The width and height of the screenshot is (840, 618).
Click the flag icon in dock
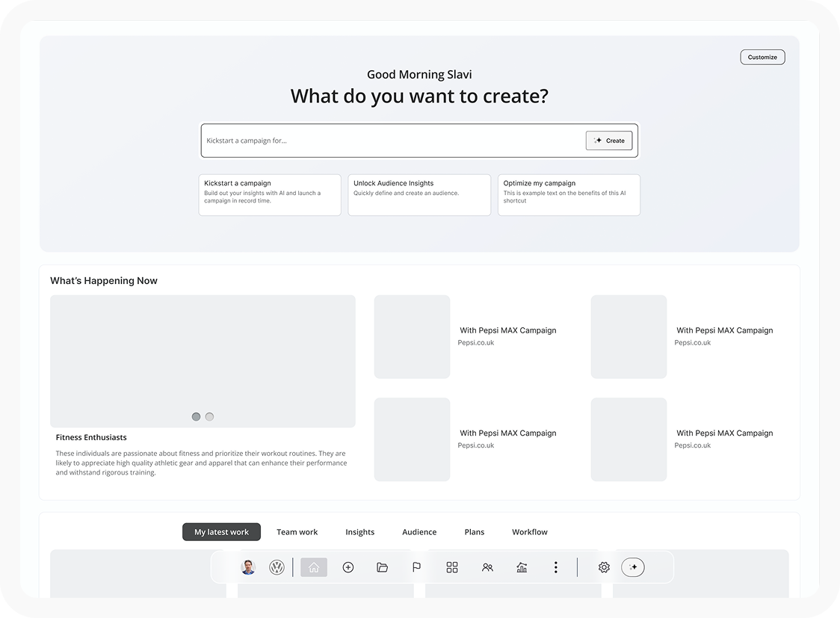click(x=416, y=567)
